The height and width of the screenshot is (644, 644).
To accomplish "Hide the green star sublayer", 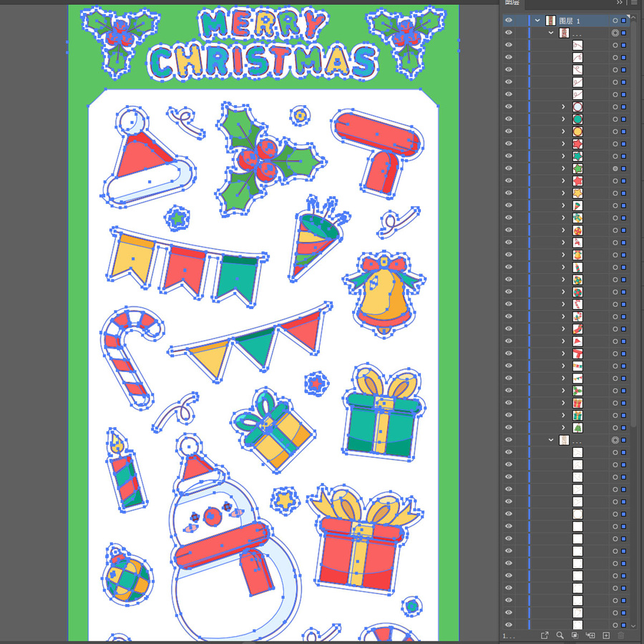I will coord(509,168).
